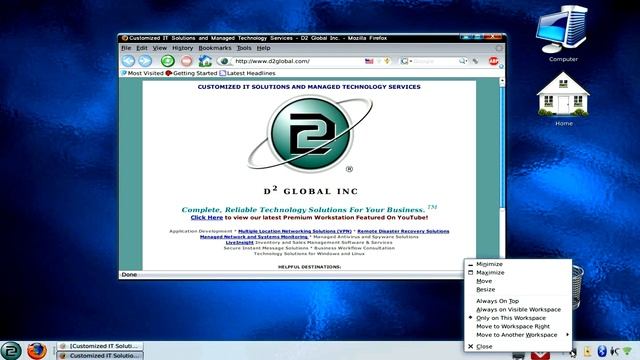Open Remote Disaster Recovery Solutions link

(403, 231)
